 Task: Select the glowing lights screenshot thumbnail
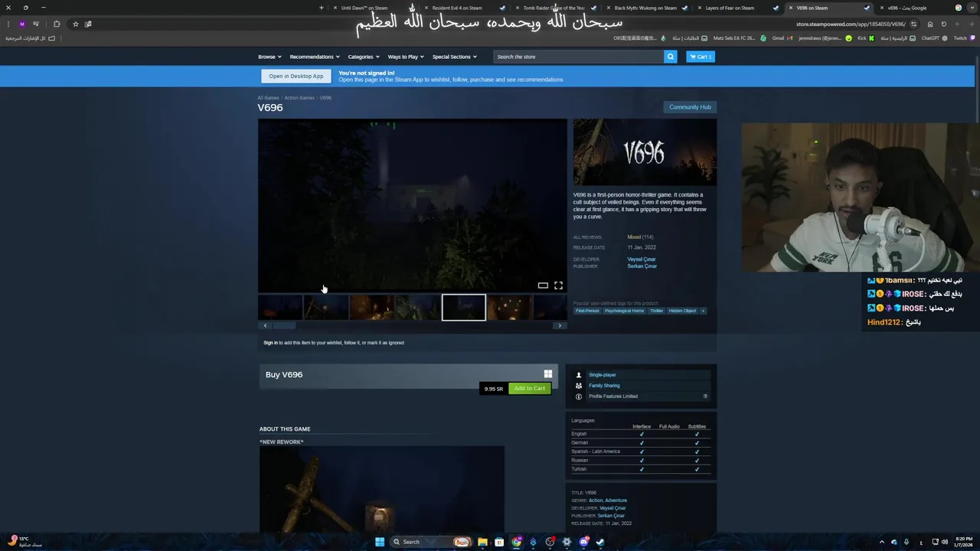509,308
